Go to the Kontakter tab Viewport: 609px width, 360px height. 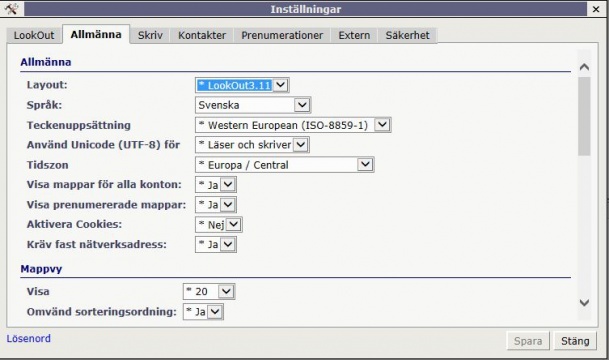pyautogui.click(x=202, y=35)
